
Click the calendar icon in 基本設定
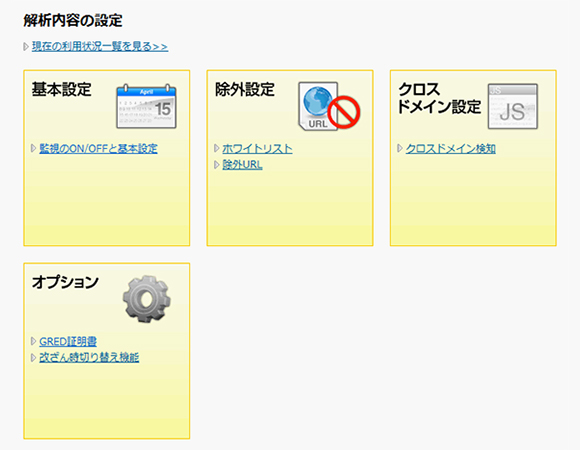click(146, 106)
